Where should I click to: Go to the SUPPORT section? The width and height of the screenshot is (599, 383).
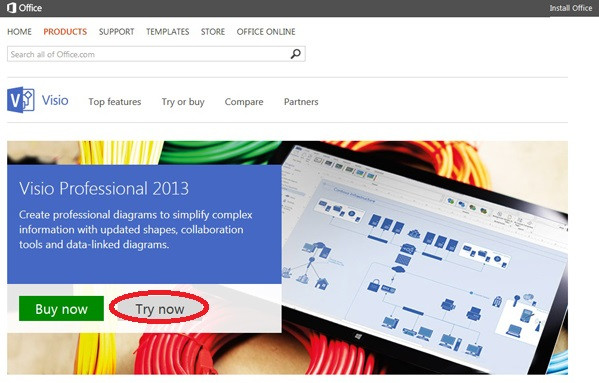pos(117,32)
